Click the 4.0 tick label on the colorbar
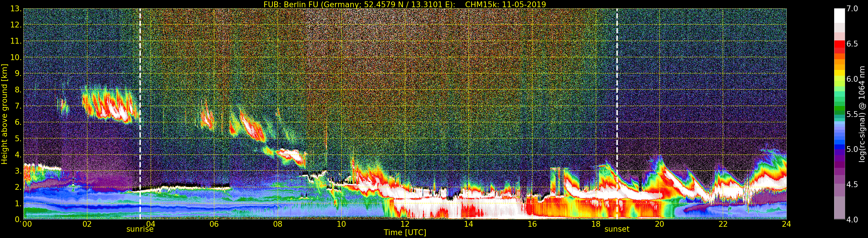 pos(852,220)
